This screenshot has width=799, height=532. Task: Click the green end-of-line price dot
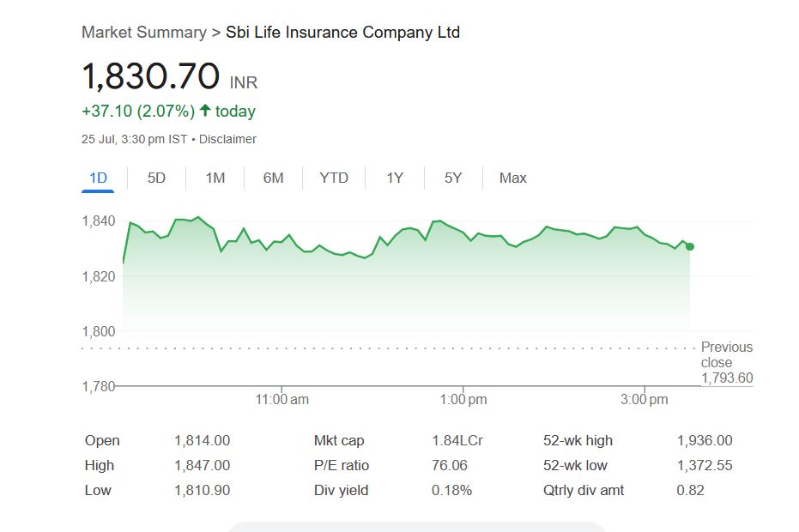pyautogui.click(x=690, y=246)
